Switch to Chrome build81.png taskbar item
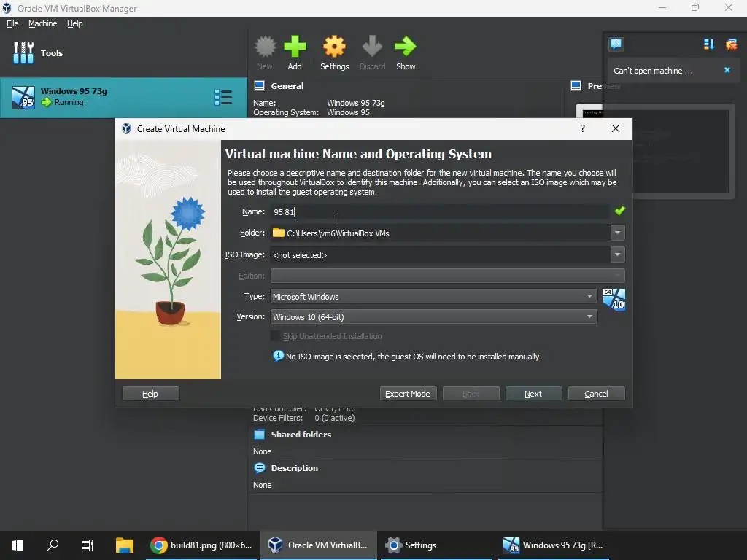Image resolution: width=747 pixels, height=560 pixels. [201, 545]
